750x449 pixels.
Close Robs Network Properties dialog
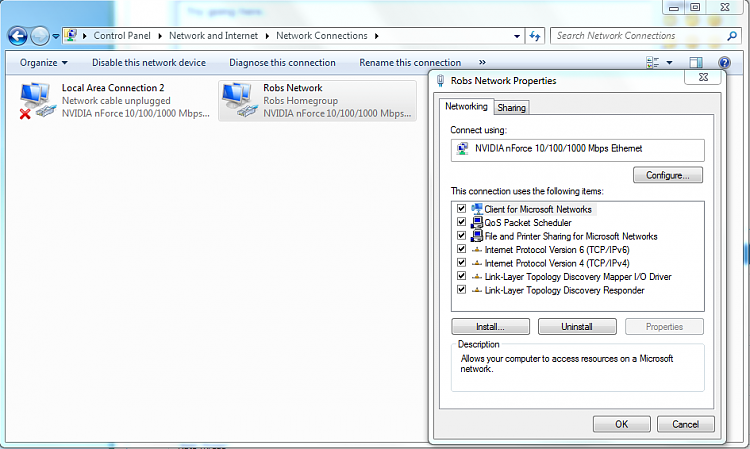pos(703,77)
